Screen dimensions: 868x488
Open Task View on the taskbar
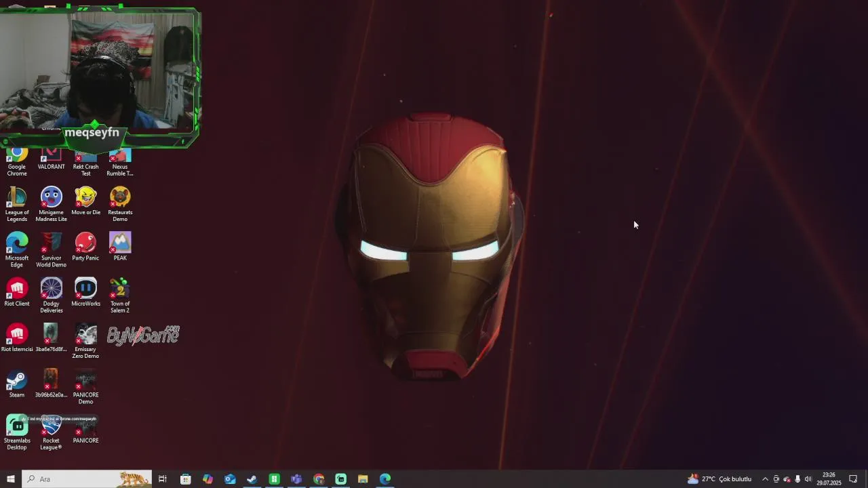pyautogui.click(x=163, y=479)
